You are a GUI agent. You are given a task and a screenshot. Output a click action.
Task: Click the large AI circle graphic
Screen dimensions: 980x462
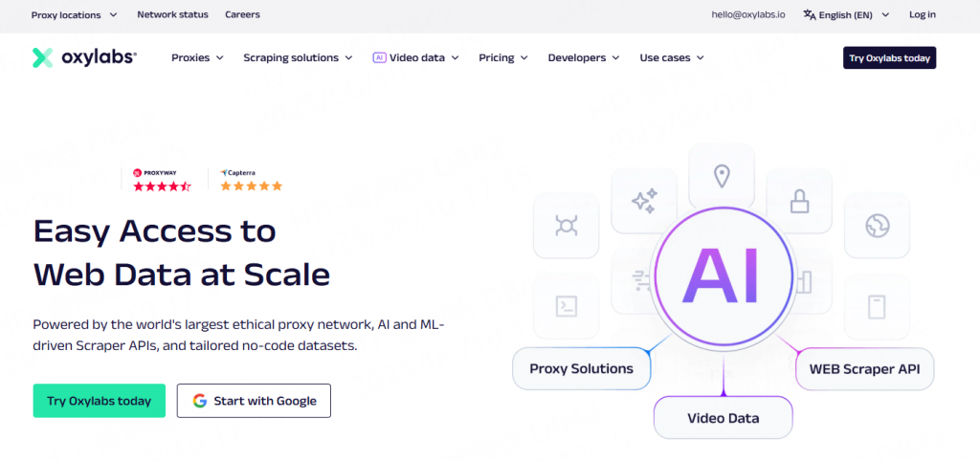coord(722,275)
